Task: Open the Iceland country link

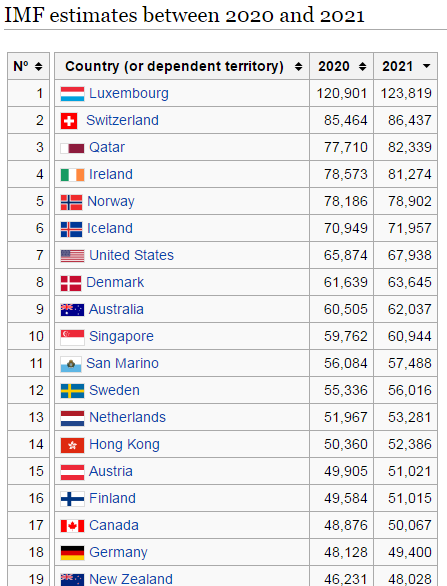Action: pyautogui.click(x=110, y=228)
